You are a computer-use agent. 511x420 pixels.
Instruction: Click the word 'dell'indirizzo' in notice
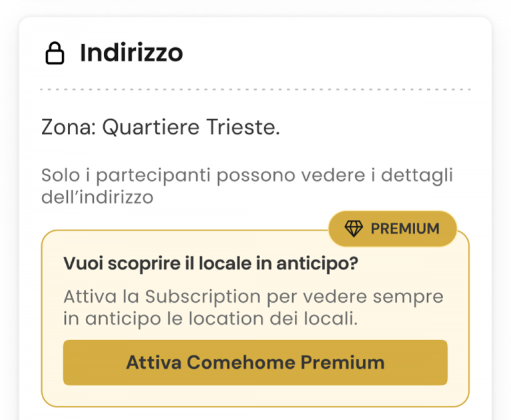coord(97,198)
